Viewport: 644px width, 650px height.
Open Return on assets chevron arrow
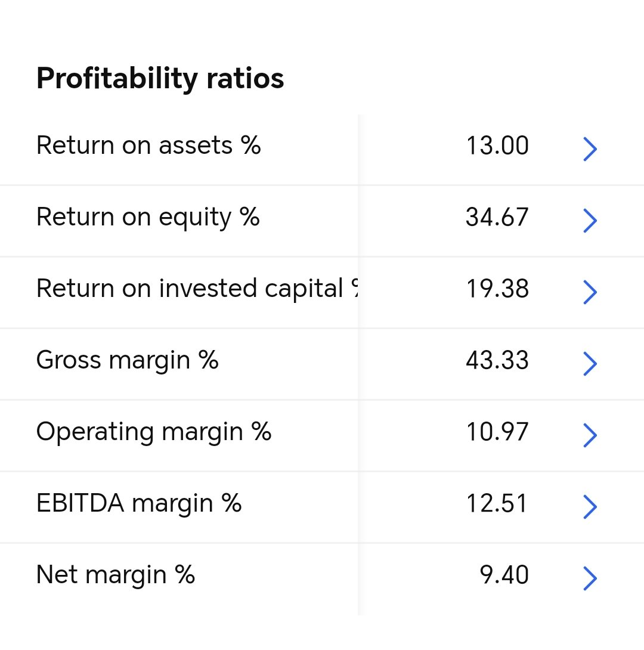point(590,149)
